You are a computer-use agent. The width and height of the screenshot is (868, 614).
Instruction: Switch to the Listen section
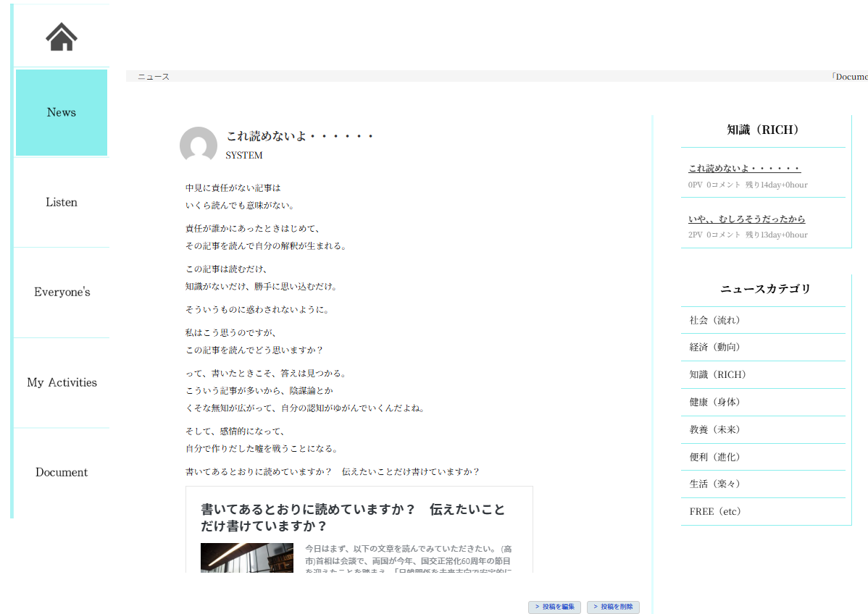[x=62, y=202]
